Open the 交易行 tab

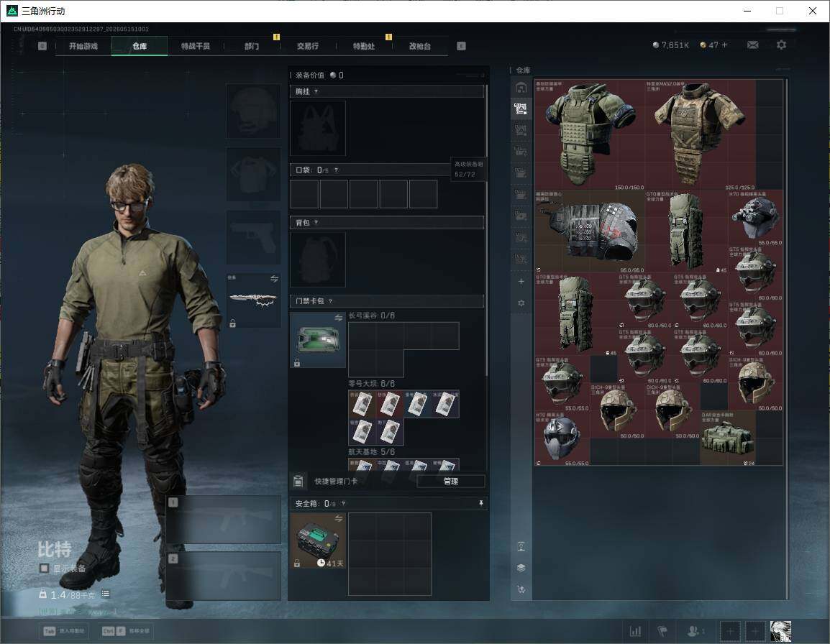click(x=308, y=46)
